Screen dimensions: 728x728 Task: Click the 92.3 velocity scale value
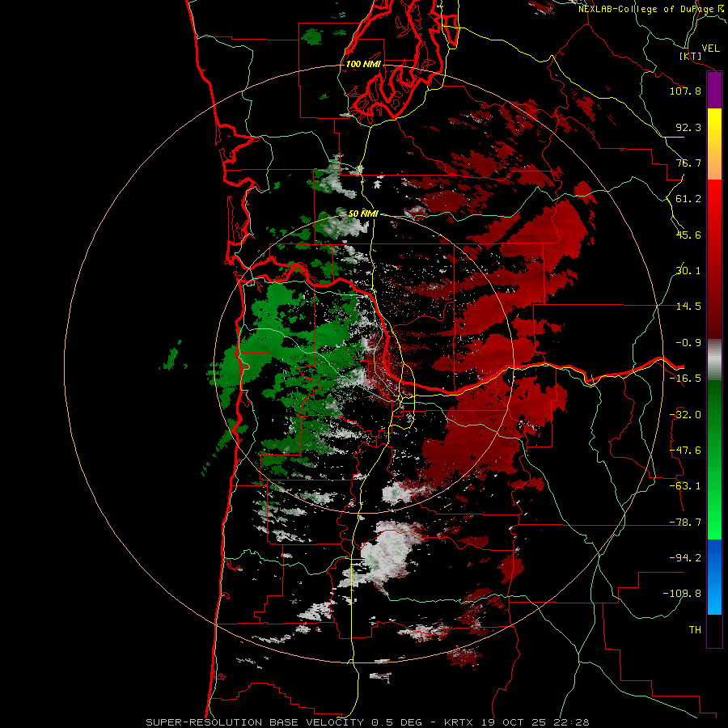pos(688,127)
